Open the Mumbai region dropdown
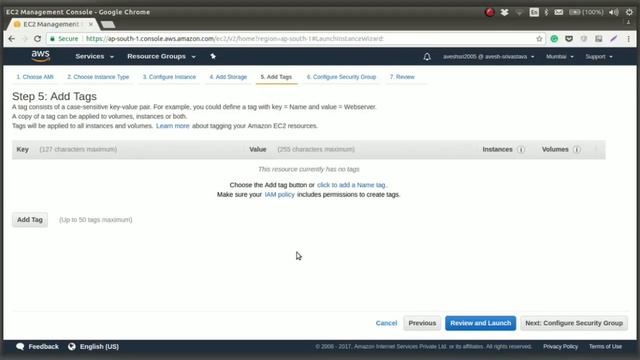The width and height of the screenshot is (640, 360). tap(560, 57)
